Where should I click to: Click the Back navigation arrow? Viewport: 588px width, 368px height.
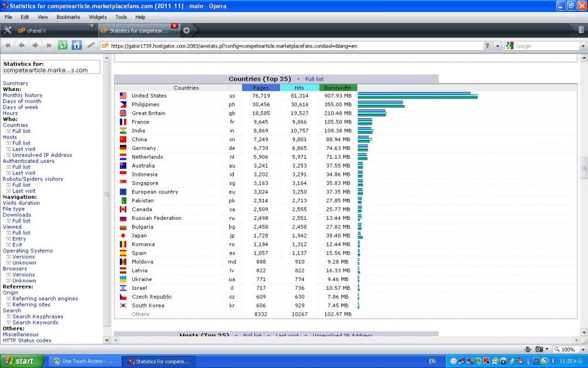click(22, 45)
